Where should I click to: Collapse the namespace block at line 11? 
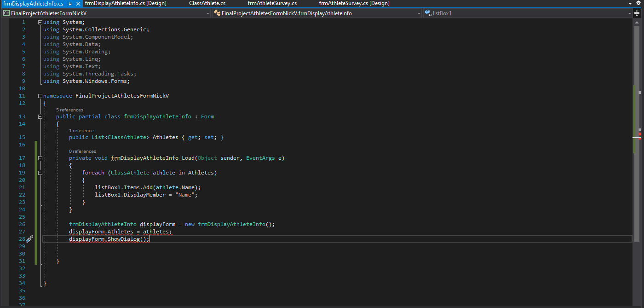(x=40, y=96)
